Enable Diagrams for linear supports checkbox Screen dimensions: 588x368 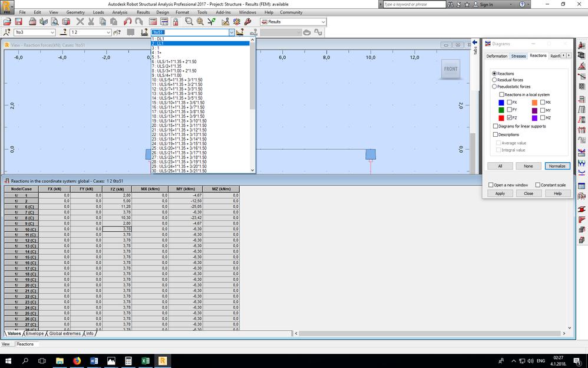[x=495, y=126]
